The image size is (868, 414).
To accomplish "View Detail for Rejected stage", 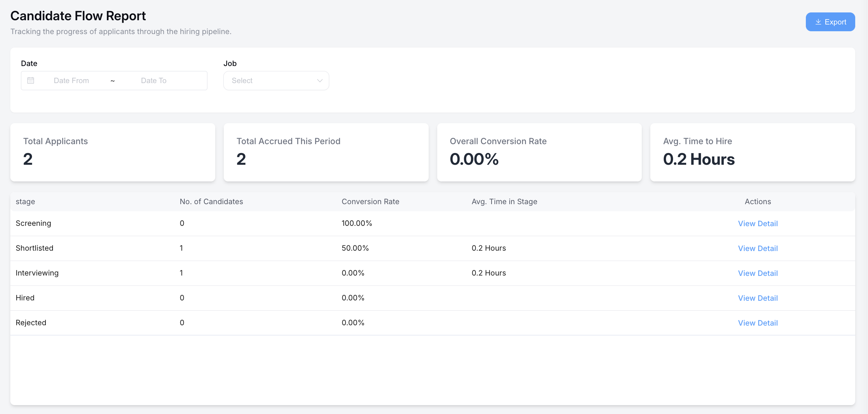I will coord(758,323).
